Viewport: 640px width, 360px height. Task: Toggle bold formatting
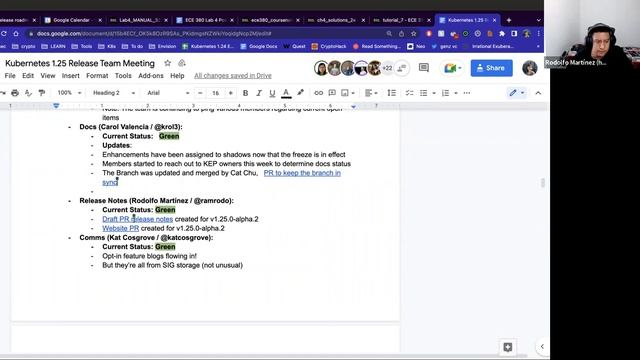245,93
